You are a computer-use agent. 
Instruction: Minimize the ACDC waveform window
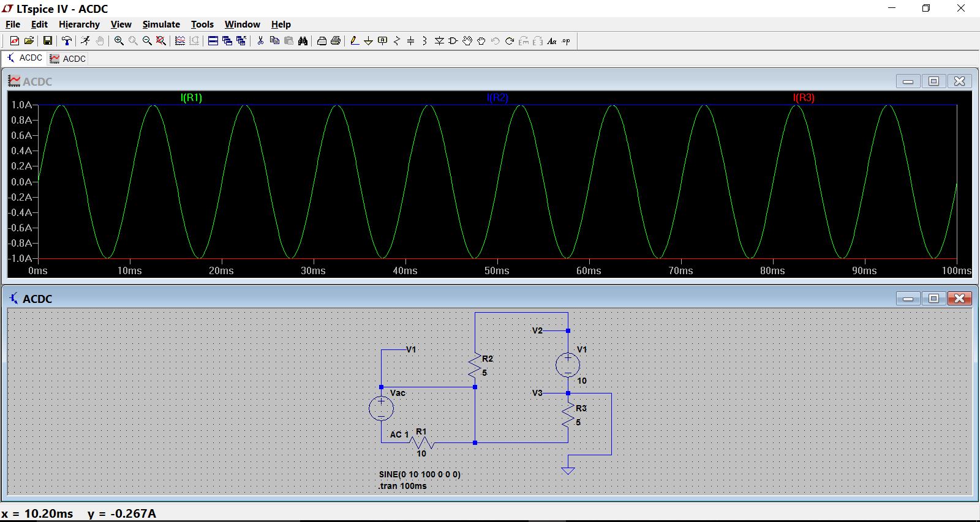pos(908,81)
